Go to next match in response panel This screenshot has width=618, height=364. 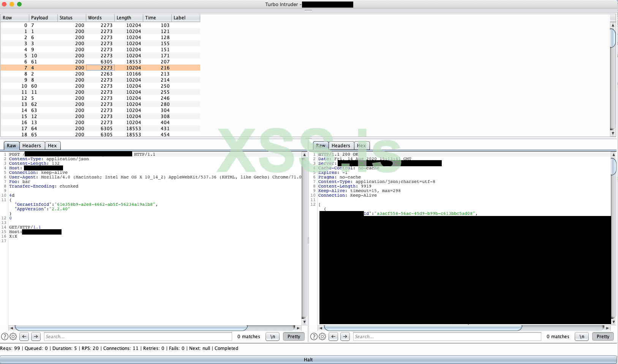pyautogui.click(x=345, y=336)
